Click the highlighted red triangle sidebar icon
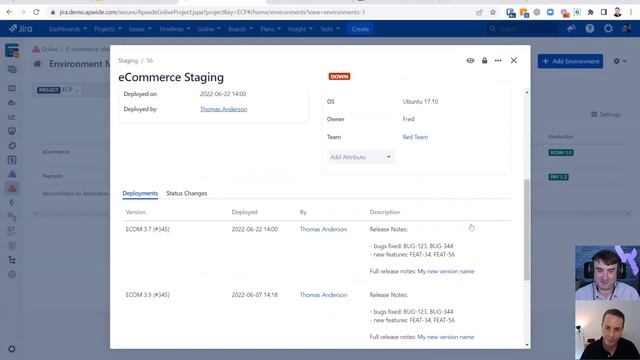This screenshot has width=640, height=360. 12,189
